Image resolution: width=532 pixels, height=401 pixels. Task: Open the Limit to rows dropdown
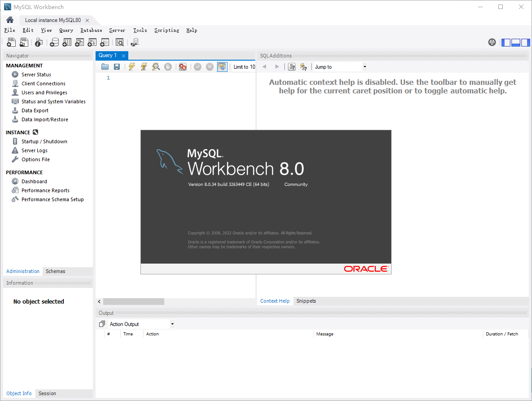244,67
